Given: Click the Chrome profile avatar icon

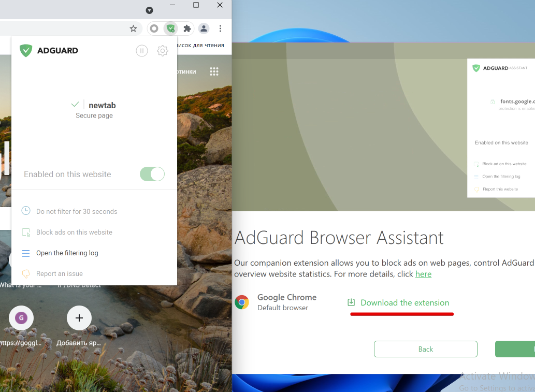Looking at the screenshot, I should click(x=204, y=28).
